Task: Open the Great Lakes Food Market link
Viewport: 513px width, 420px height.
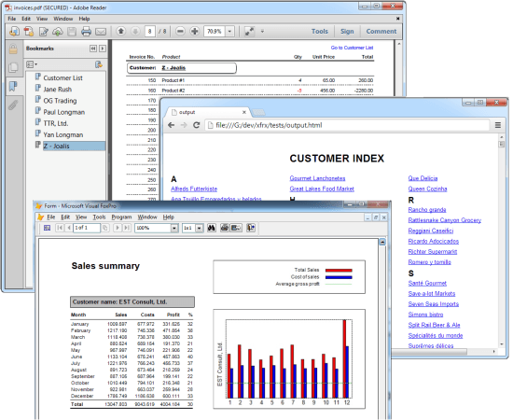Action: pos(322,189)
